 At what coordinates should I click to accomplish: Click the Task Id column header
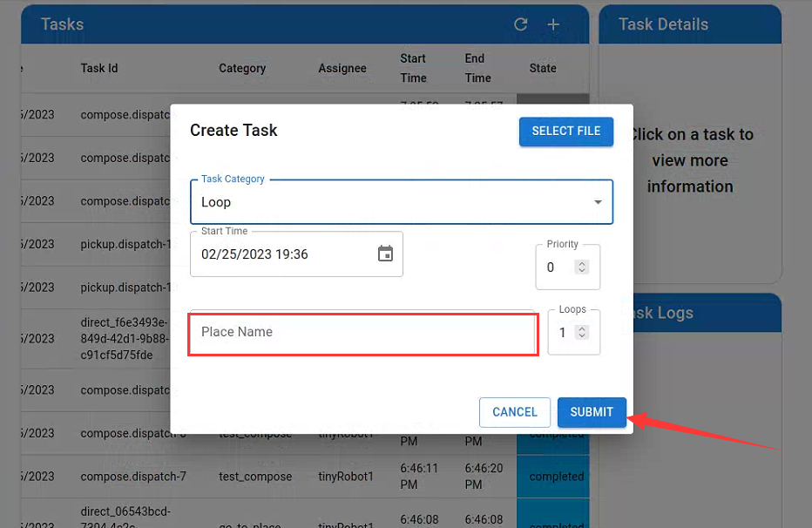coord(98,68)
